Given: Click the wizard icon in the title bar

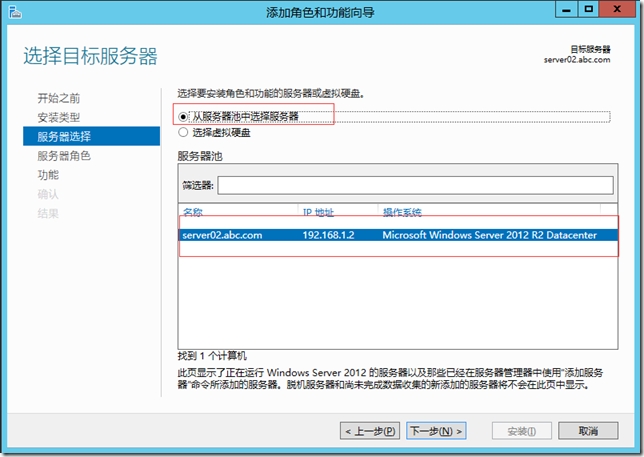Looking at the screenshot, I should [15, 12].
